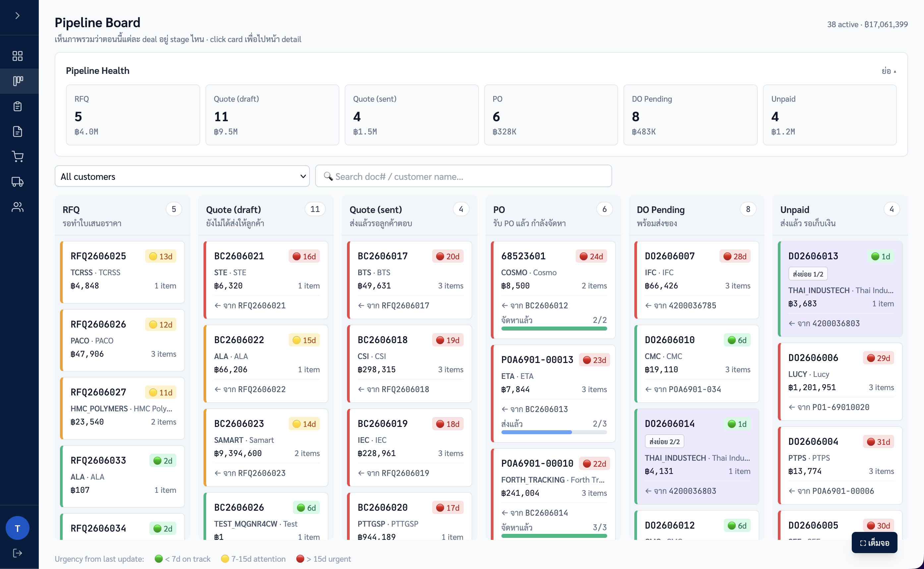Open card BC2606019 for IEC
The width and height of the screenshot is (924, 569).
409,448
